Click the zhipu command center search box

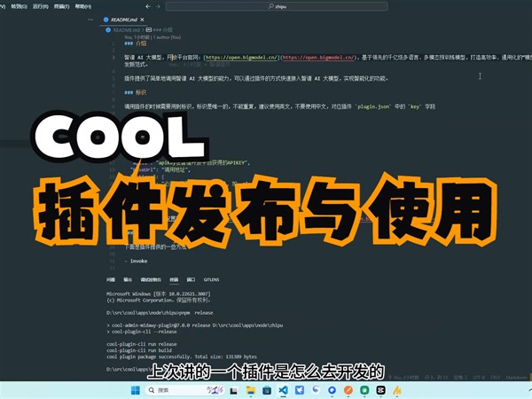tap(277, 6)
